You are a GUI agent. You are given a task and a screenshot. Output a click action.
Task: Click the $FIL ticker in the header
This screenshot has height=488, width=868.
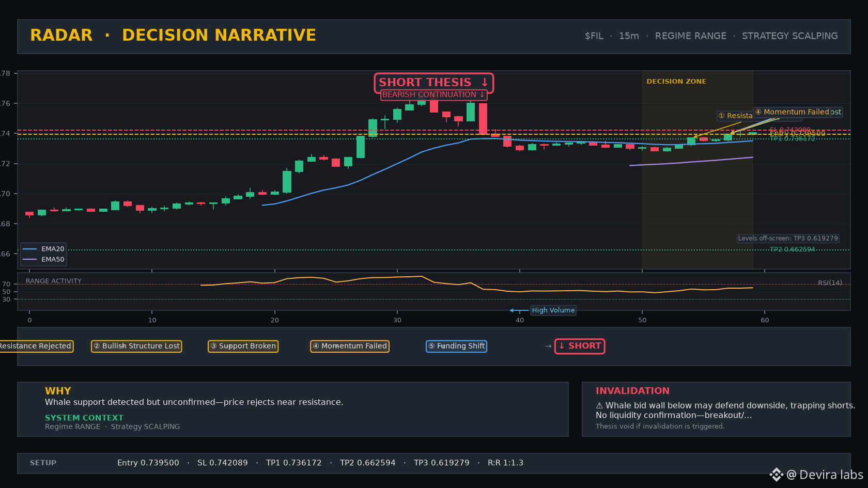coord(594,36)
